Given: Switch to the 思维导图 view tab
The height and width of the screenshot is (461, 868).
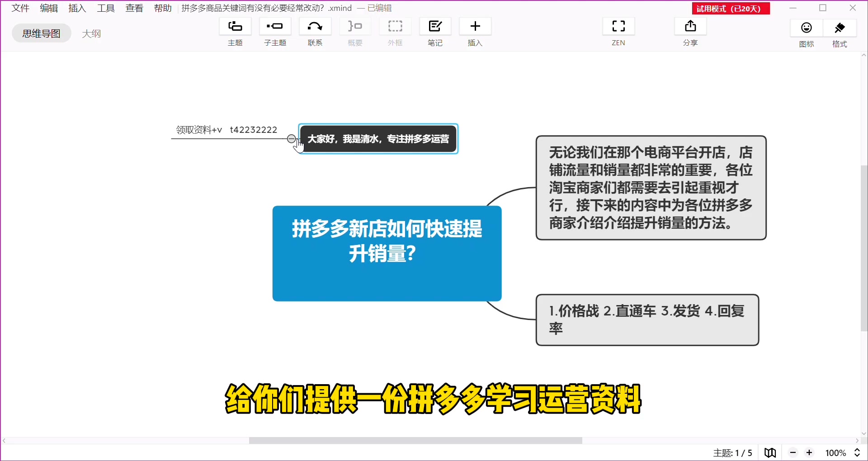Looking at the screenshot, I should [x=42, y=33].
